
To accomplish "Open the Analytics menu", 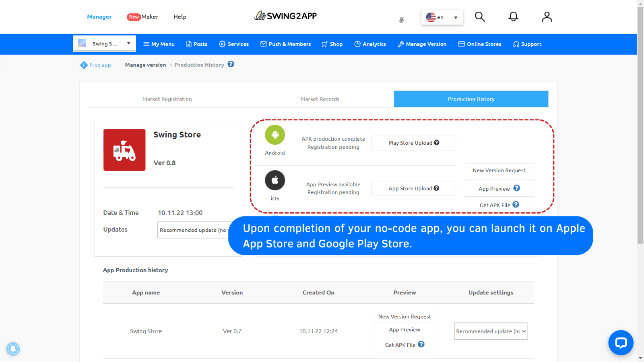I will click(x=369, y=44).
